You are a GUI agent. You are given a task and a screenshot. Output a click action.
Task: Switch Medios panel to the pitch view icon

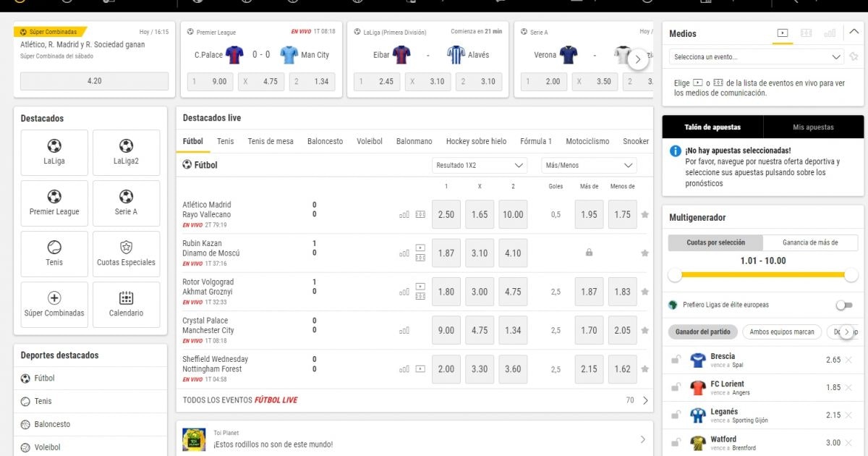click(807, 33)
